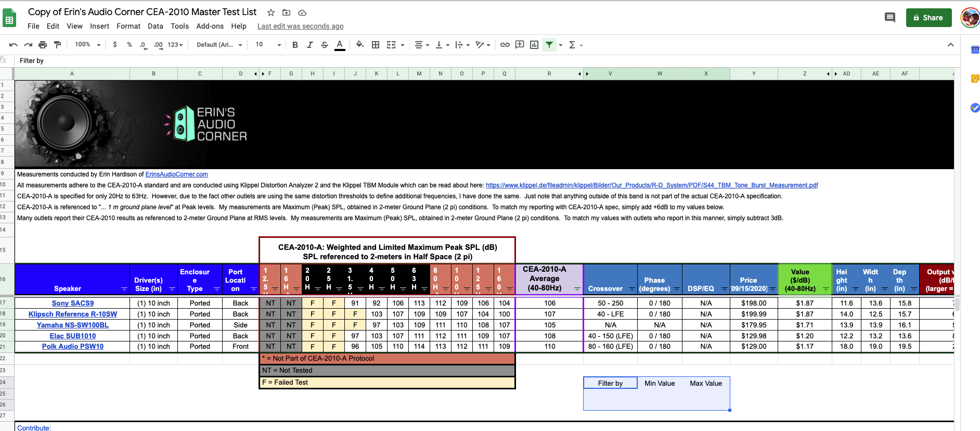Open Calendar side panel icon
This screenshot has height=431, width=980.
pyautogui.click(x=975, y=49)
